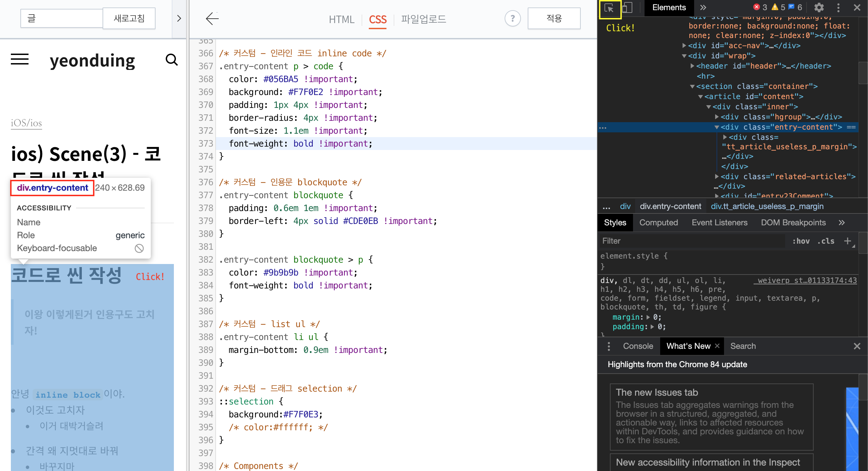Click the search magnifier on blog preview
Viewport: 868px width, 471px height.
tap(171, 60)
